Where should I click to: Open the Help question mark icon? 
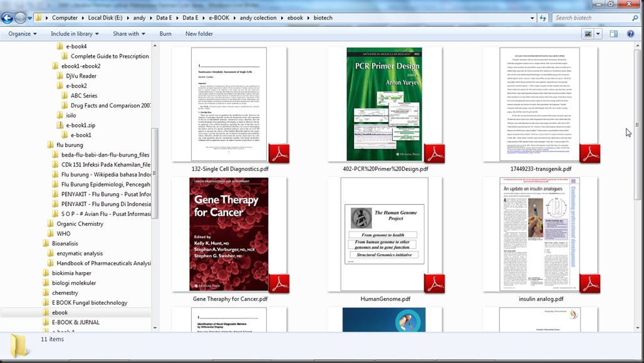630,34
